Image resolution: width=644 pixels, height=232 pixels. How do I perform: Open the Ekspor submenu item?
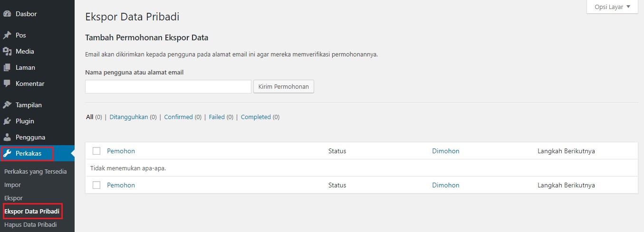pos(13,198)
